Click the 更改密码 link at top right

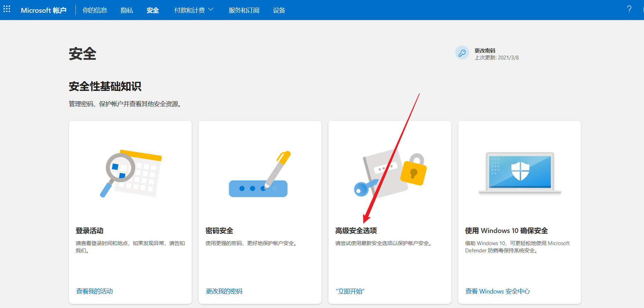485,50
